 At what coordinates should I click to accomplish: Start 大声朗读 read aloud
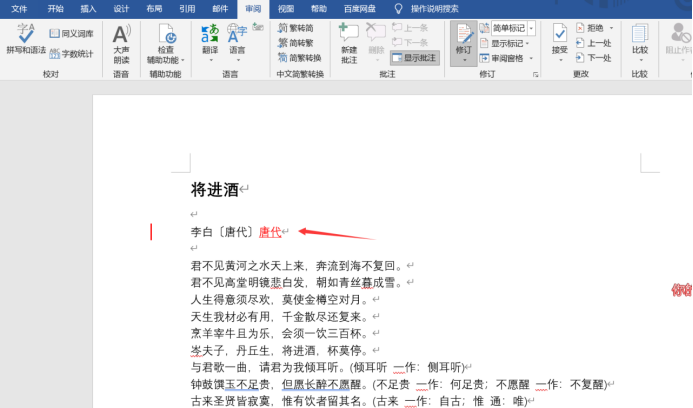coord(121,44)
